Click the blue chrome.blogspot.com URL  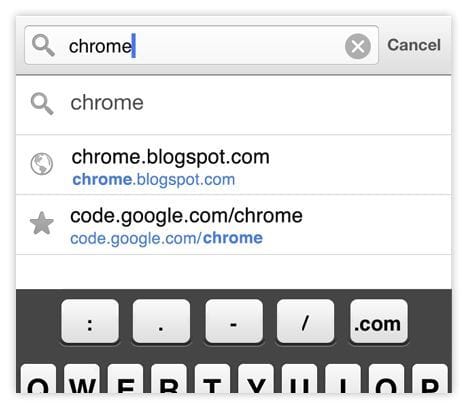point(154,180)
